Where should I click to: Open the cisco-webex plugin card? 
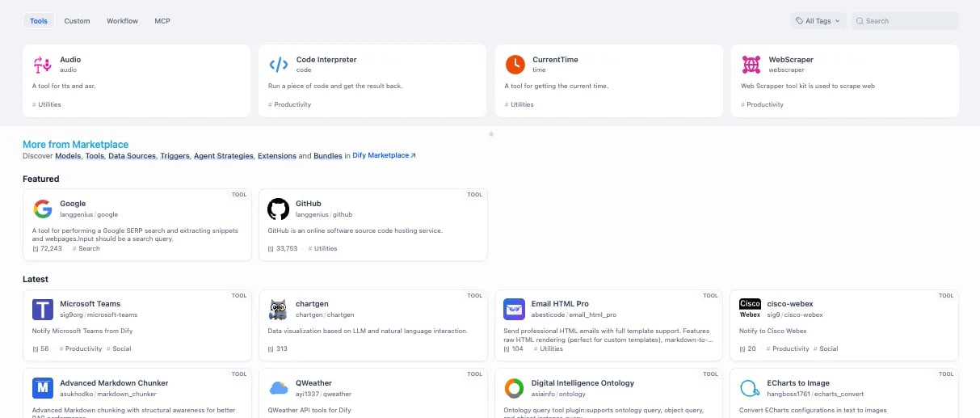843,325
